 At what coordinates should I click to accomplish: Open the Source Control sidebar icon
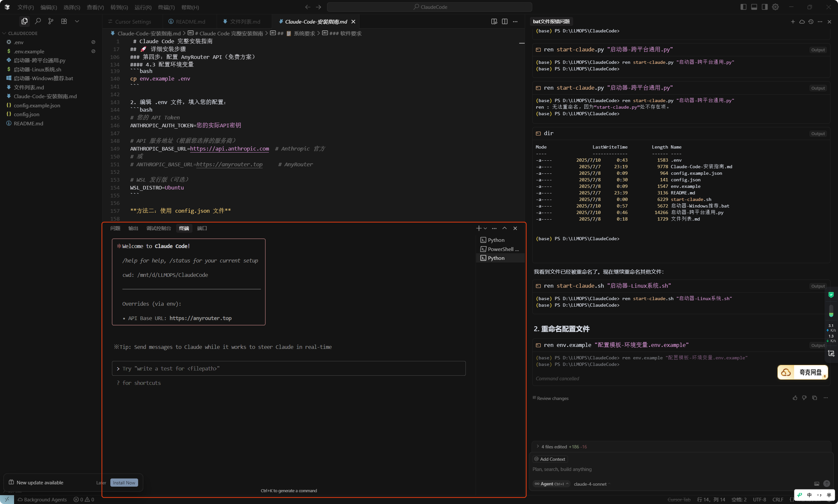coord(51,21)
